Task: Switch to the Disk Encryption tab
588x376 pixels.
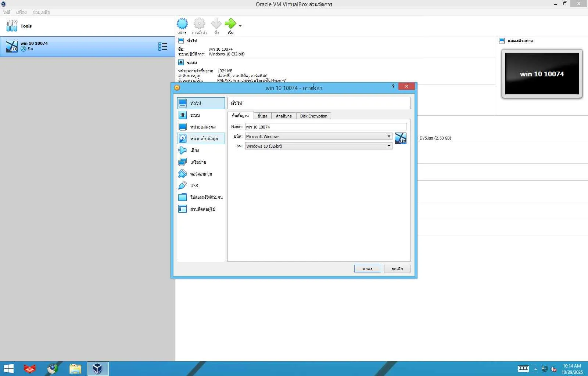Action: coord(313,116)
